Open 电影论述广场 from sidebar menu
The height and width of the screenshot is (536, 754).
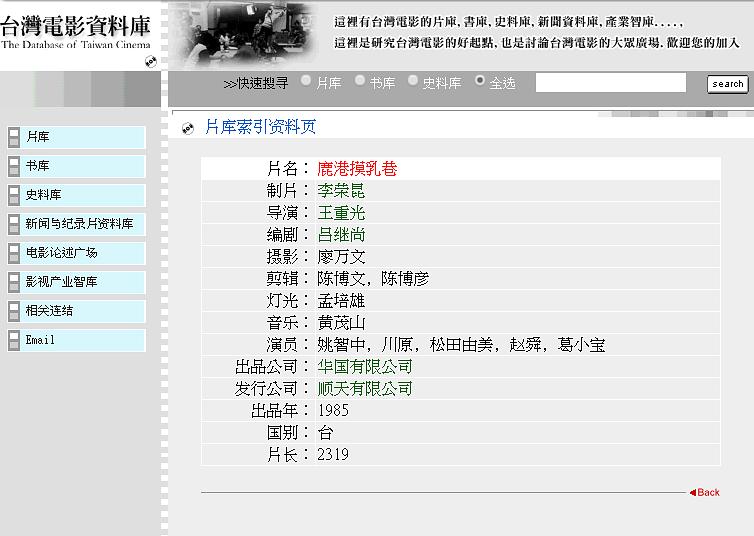pyautogui.click(x=62, y=253)
